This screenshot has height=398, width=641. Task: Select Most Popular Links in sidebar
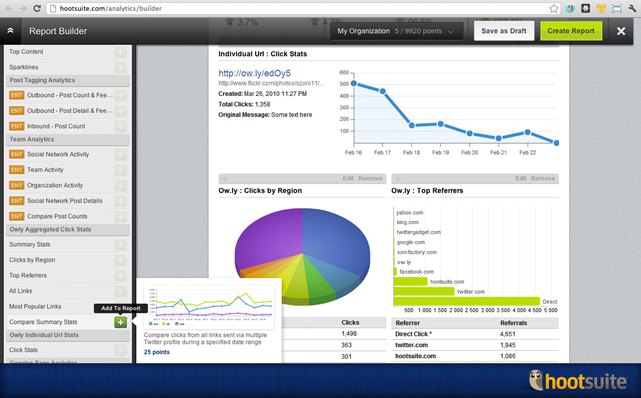tap(35, 306)
